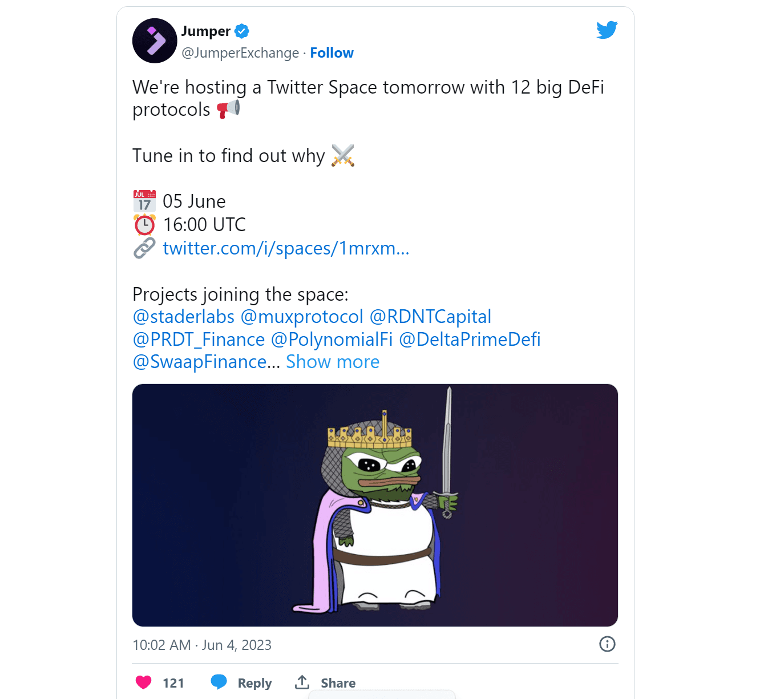
Task: Click the Jumper profile avatar
Action: pyautogui.click(x=155, y=41)
